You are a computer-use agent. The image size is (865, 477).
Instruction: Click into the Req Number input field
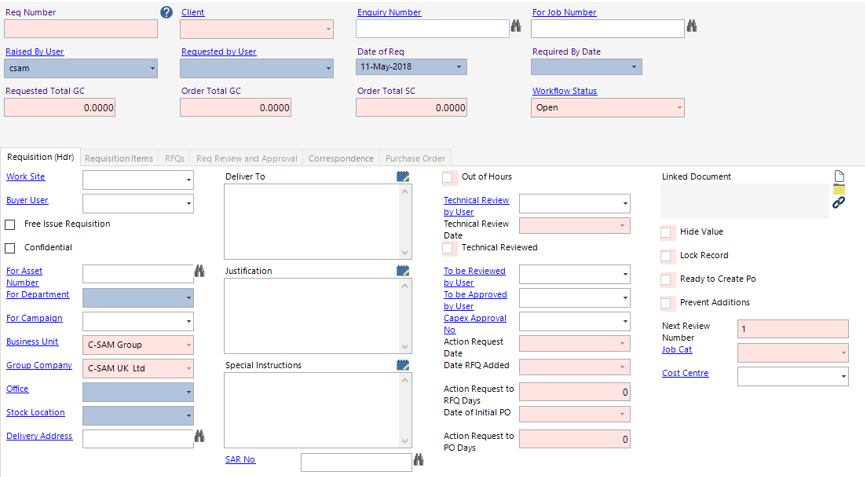pos(80,29)
